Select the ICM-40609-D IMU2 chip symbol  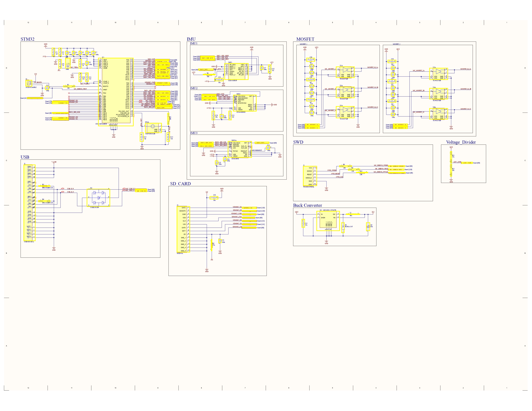(245, 103)
